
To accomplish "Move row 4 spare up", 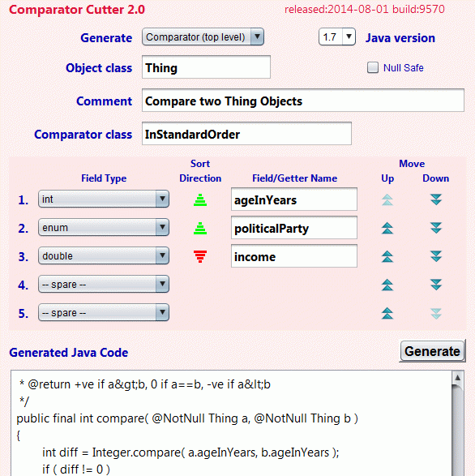I will [x=387, y=285].
